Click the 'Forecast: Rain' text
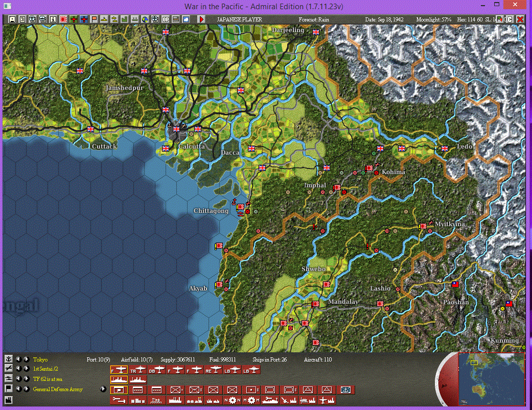Viewport: 532px width, 410px height. click(314, 19)
